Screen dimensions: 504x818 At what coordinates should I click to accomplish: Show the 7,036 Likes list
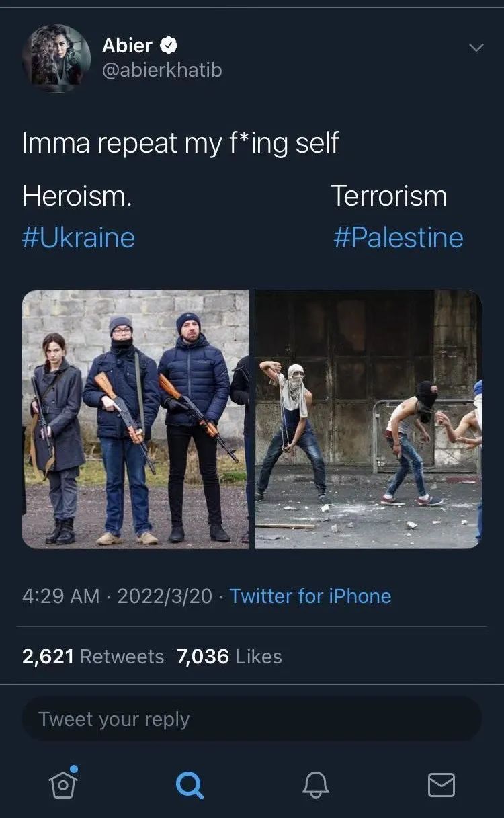(x=229, y=657)
